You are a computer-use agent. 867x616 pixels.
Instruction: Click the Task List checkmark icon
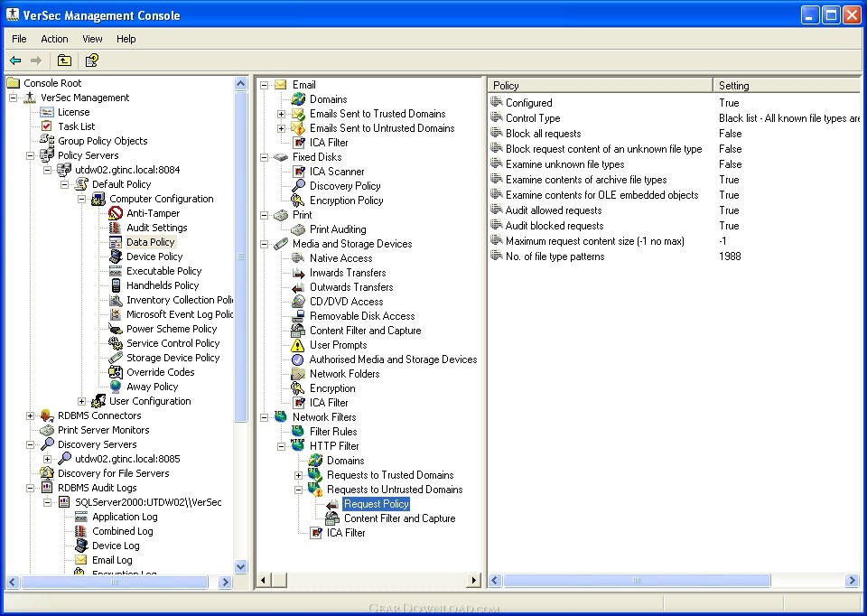coord(47,126)
